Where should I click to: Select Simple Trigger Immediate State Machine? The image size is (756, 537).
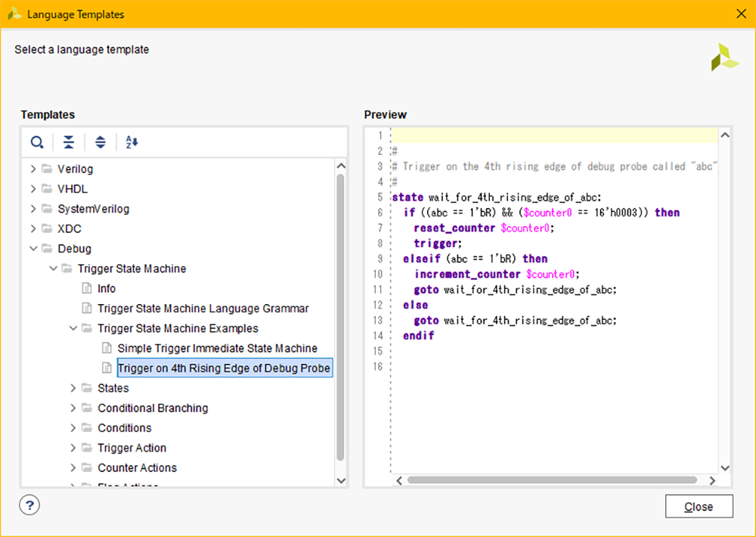coord(218,348)
